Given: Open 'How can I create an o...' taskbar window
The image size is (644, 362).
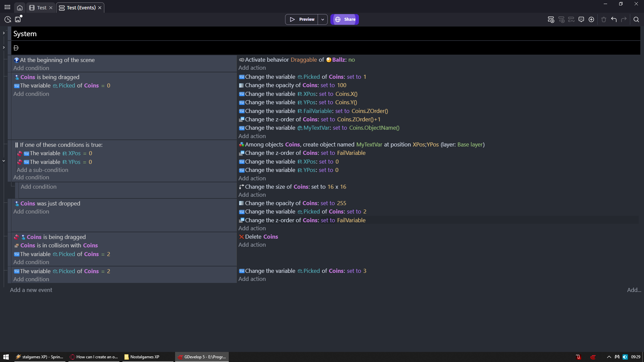Looking at the screenshot, I should 94,357.
